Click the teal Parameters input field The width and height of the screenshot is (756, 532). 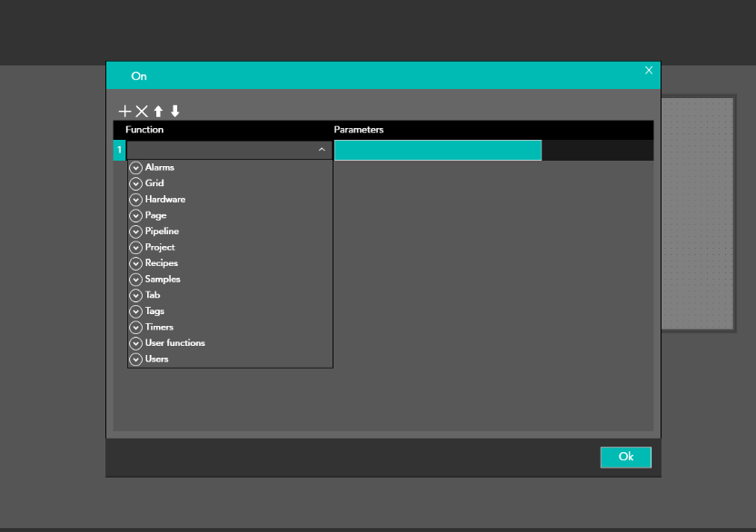click(437, 151)
